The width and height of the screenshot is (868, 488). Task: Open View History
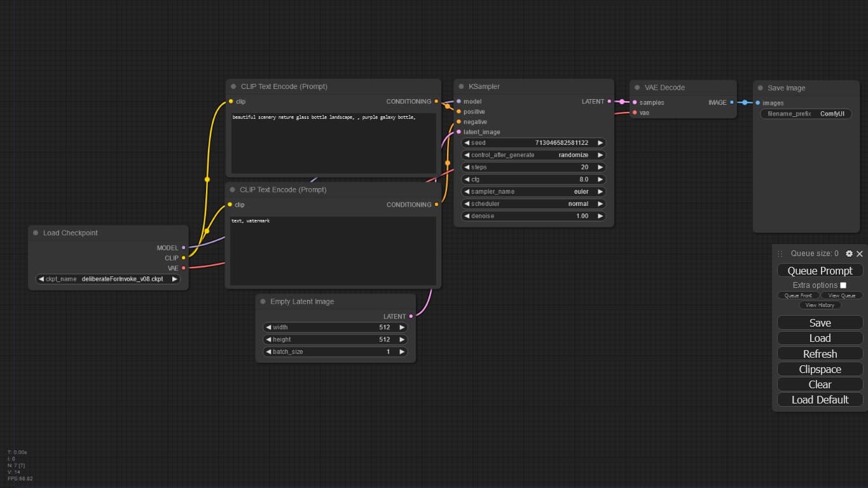tap(820, 305)
